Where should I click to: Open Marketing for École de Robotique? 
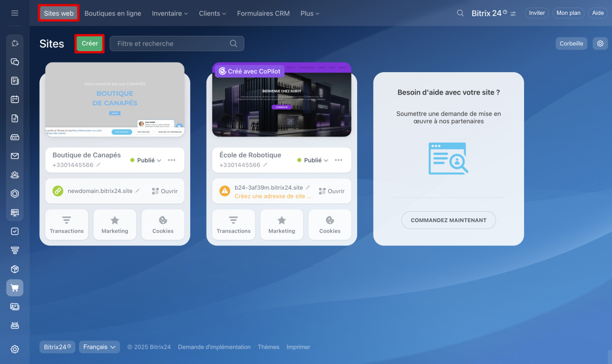[282, 225]
